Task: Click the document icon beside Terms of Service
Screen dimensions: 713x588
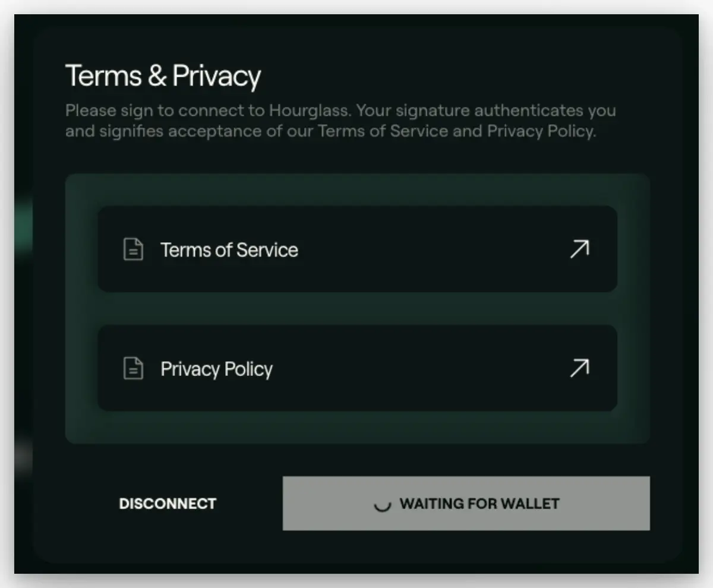Action: [133, 249]
